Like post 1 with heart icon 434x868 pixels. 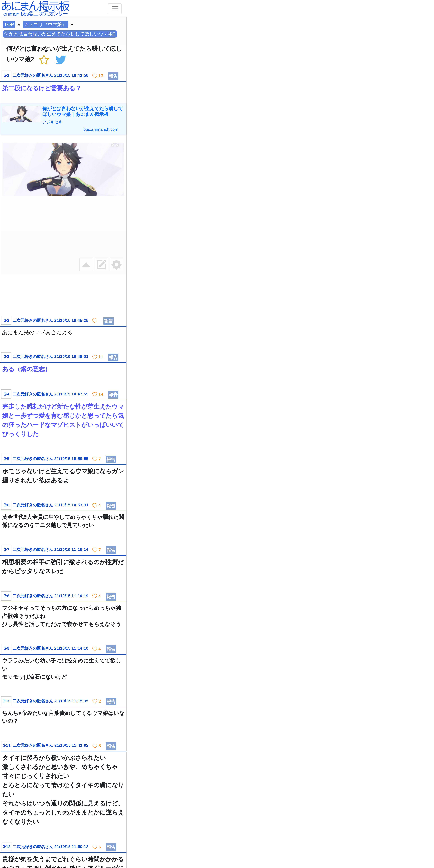pos(95,76)
